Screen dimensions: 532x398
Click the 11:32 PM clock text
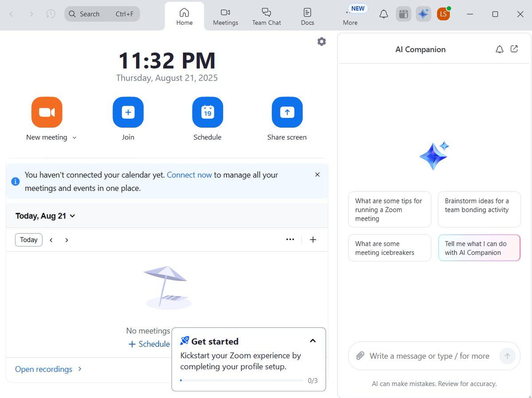pos(167,61)
